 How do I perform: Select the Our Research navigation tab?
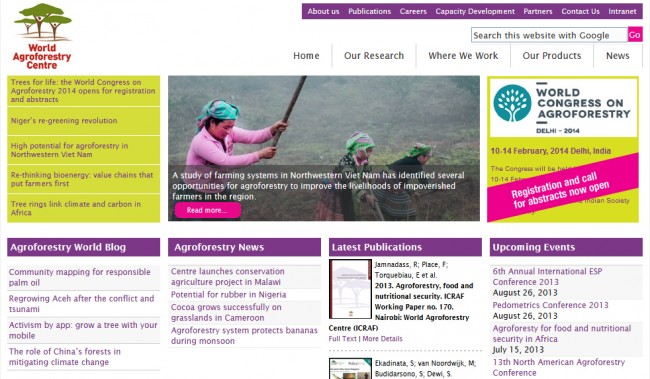[374, 56]
